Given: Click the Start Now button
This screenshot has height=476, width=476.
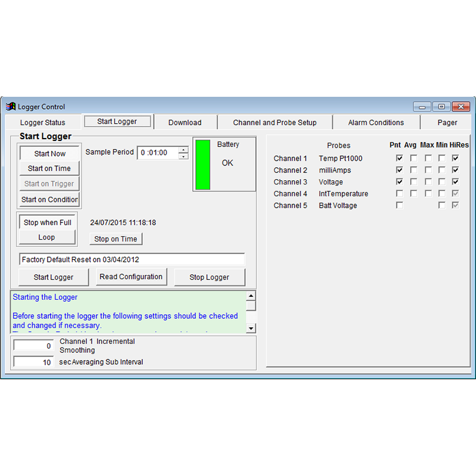Looking at the screenshot, I should click(x=50, y=154).
